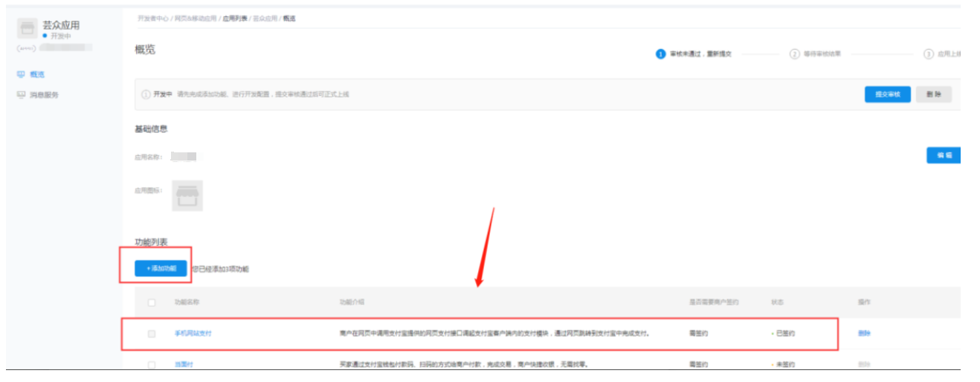Image resolution: width=980 pixels, height=382 pixels.
Task: Click the step 1 circle 审核未通过
Action: [x=660, y=54]
